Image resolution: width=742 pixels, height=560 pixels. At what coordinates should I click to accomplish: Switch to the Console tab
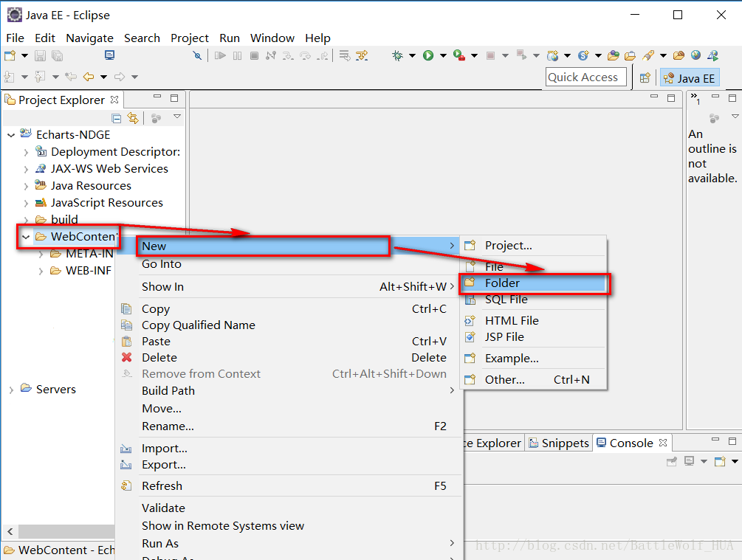(632, 443)
